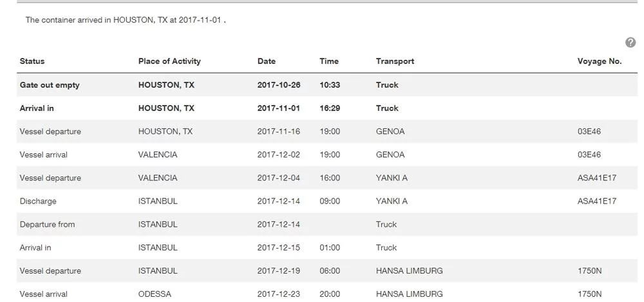The width and height of the screenshot is (644, 302).
Task: Click Vessel departure from Houston status
Action: click(x=50, y=131)
